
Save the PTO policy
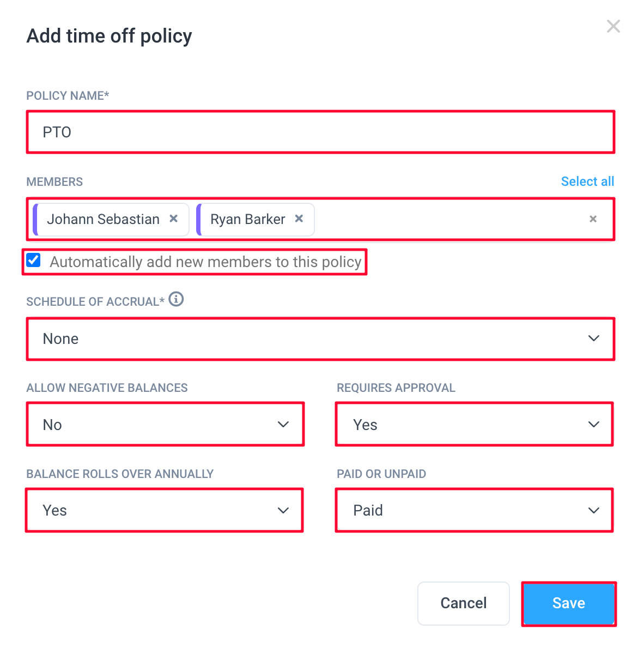click(568, 603)
